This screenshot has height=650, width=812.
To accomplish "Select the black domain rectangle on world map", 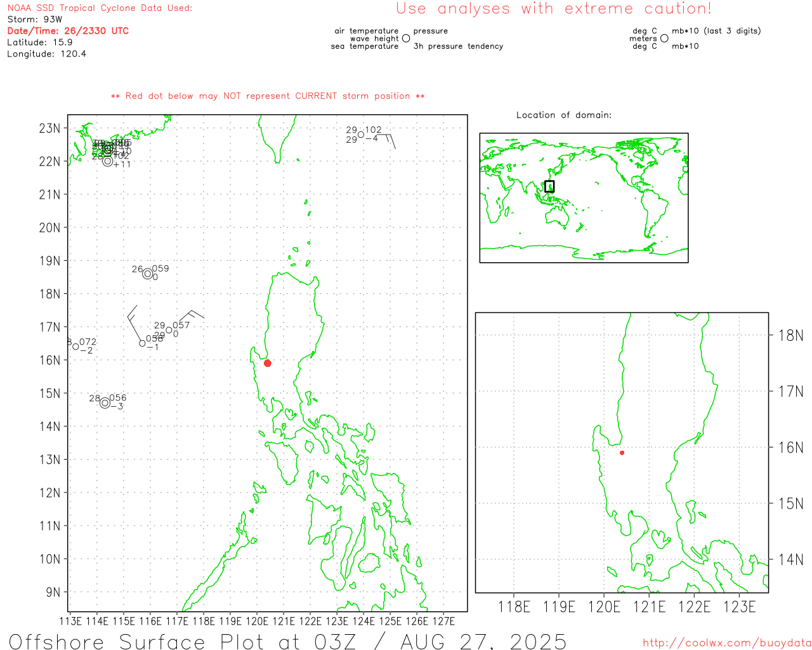I will [x=549, y=186].
